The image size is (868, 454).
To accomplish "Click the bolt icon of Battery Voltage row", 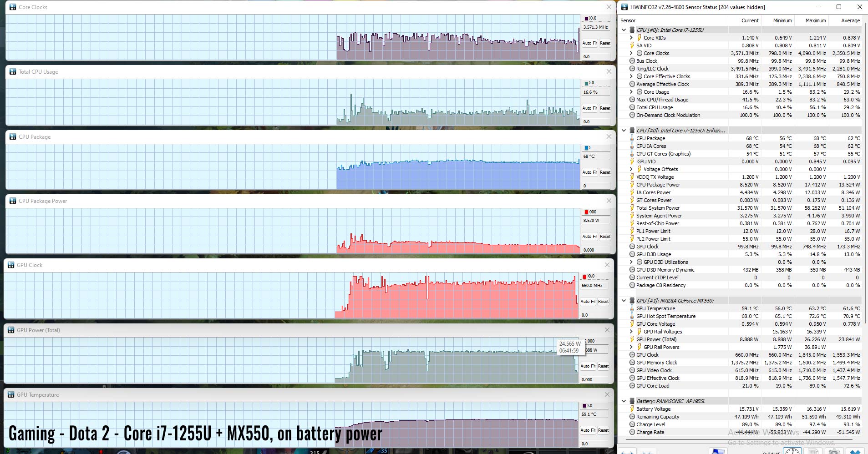I will 632,409.
